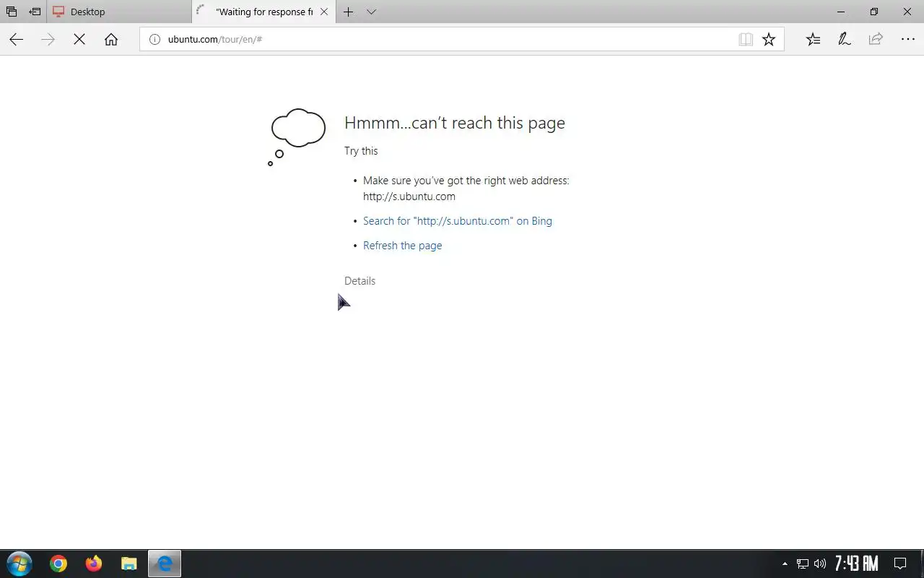Go forward to next page
This screenshot has height=578, width=924.
pyautogui.click(x=48, y=40)
